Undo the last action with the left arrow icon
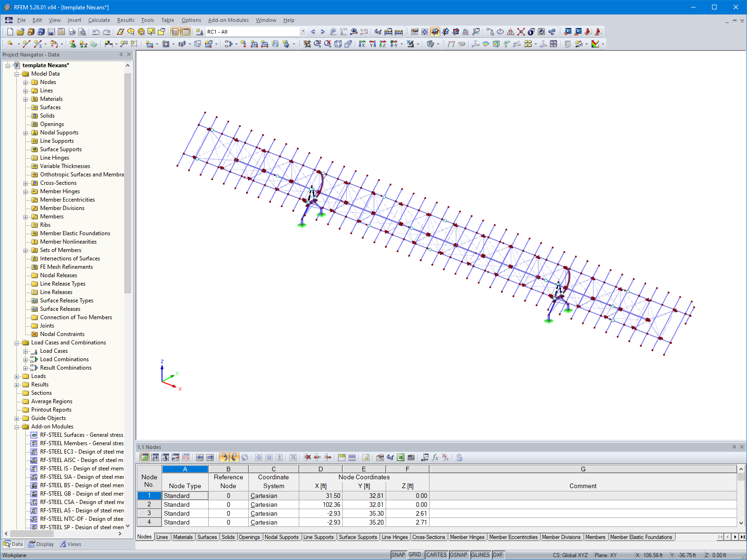Viewport: 747px width, 560px height. click(x=96, y=32)
